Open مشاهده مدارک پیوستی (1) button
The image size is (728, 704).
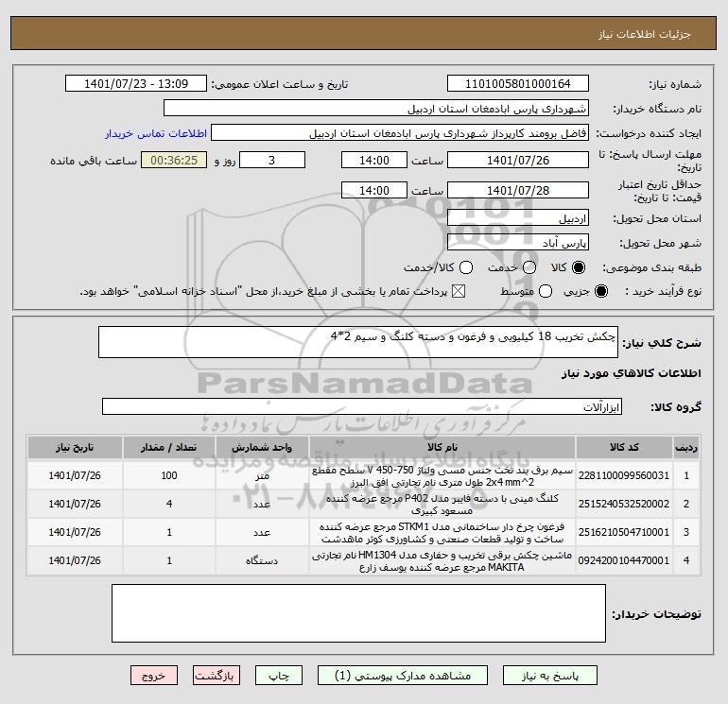pos(403,676)
